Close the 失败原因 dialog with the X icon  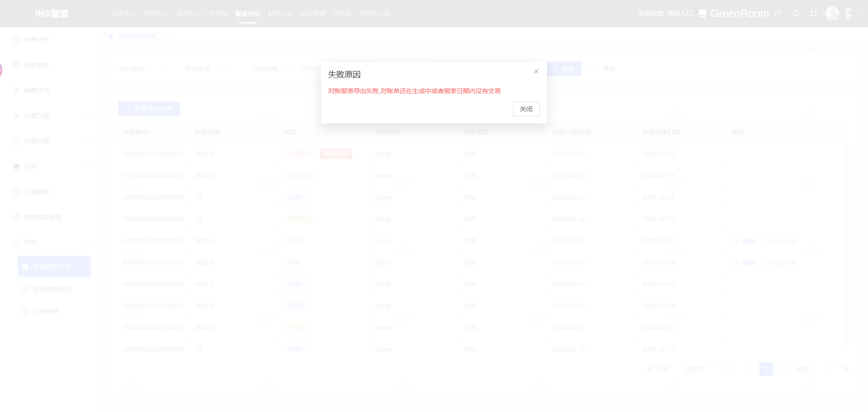point(536,71)
